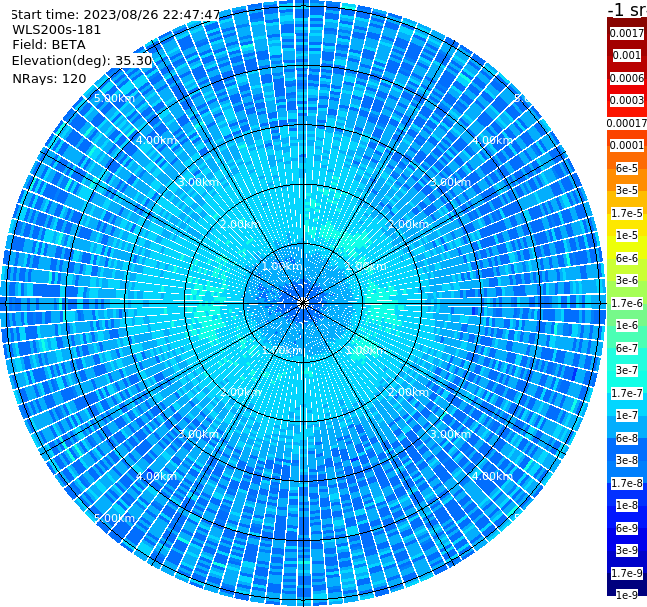Viewport: 647px width, 607px height.
Task: Select the 1e-9 colorbar bottom label
Action: tap(627, 595)
